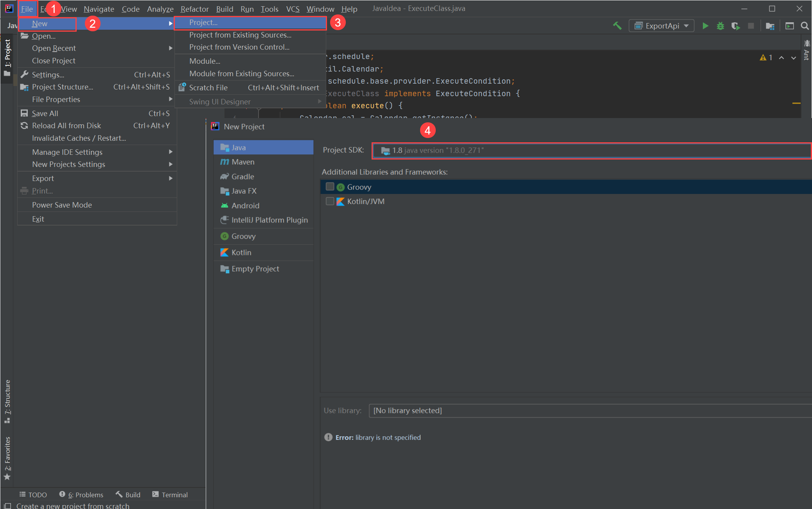Run the ExportApi configuration
The width and height of the screenshot is (812, 509).
(x=705, y=25)
